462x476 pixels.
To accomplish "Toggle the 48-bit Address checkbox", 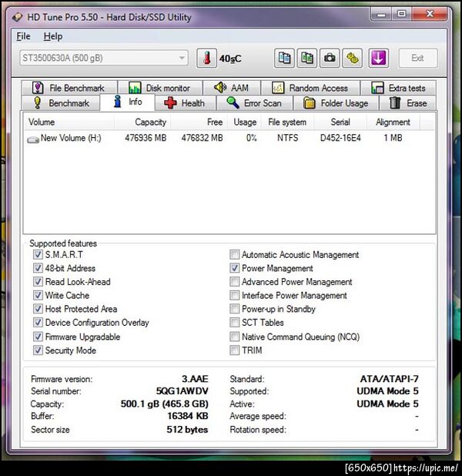I will pyautogui.click(x=38, y=268).
